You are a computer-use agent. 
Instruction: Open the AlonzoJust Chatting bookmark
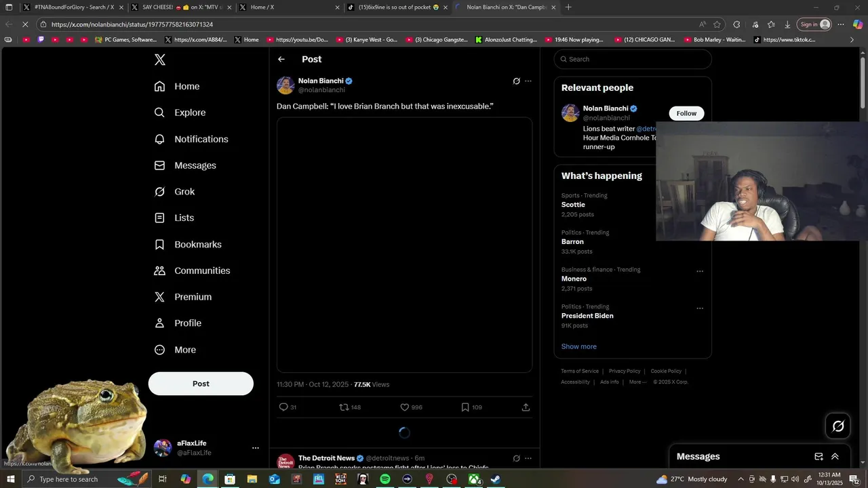pos(506,40)
